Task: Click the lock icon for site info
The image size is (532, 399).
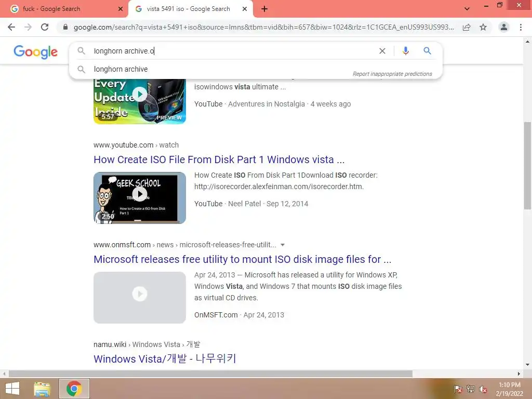Action: 65,27
